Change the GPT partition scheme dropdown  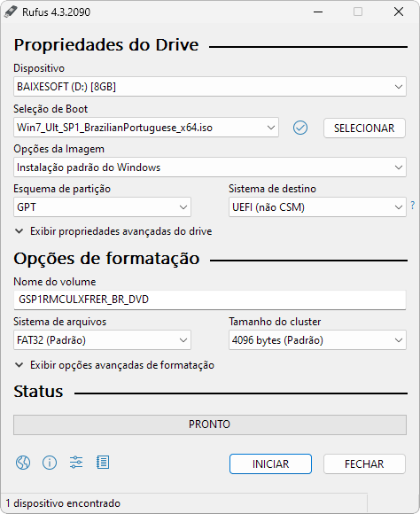coord(102,206)
